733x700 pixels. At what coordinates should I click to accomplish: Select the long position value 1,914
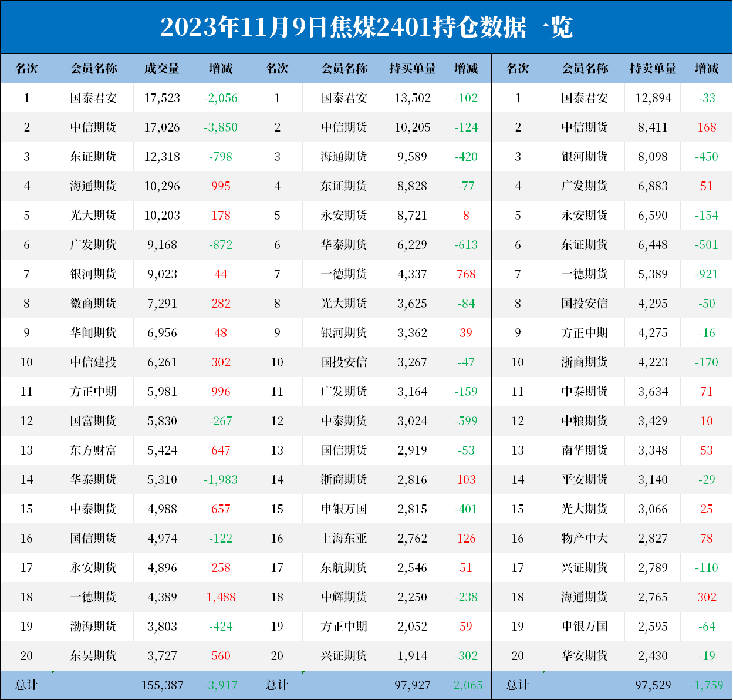[x=413, y=656]
